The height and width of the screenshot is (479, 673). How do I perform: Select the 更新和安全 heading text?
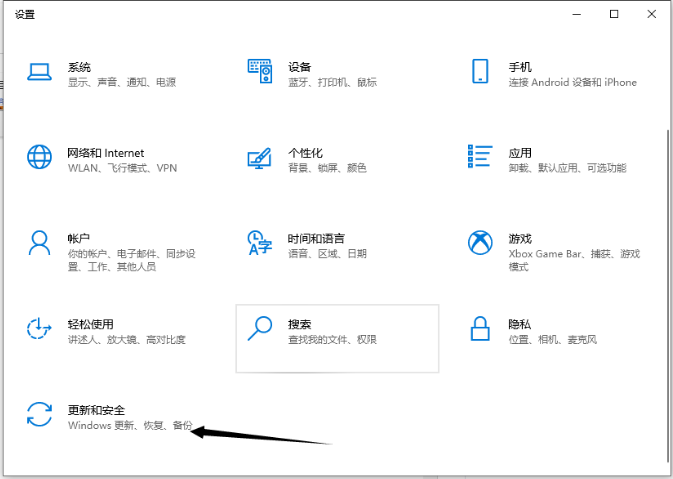pos(101,410)
